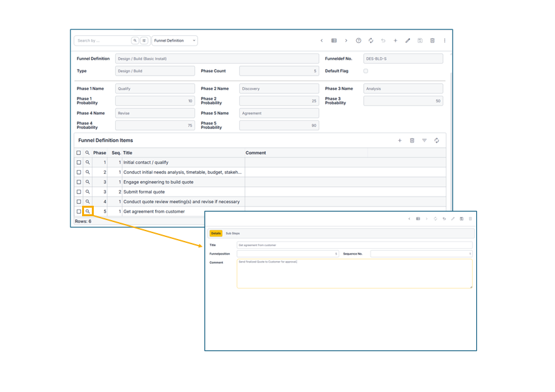This screenshot has width=555, height=392.
Task: Select the Details tab
Action: (x=216, y=233)
